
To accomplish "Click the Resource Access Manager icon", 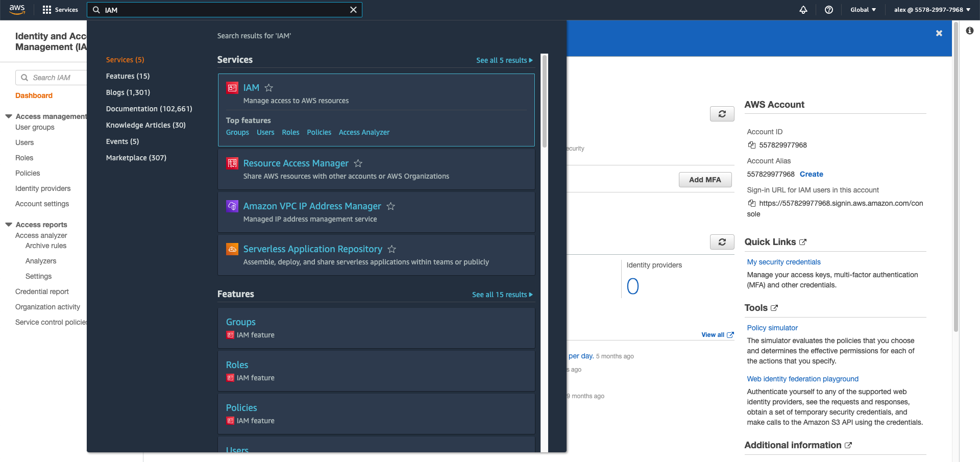I will pyautogui.click(x=232, y=163).
